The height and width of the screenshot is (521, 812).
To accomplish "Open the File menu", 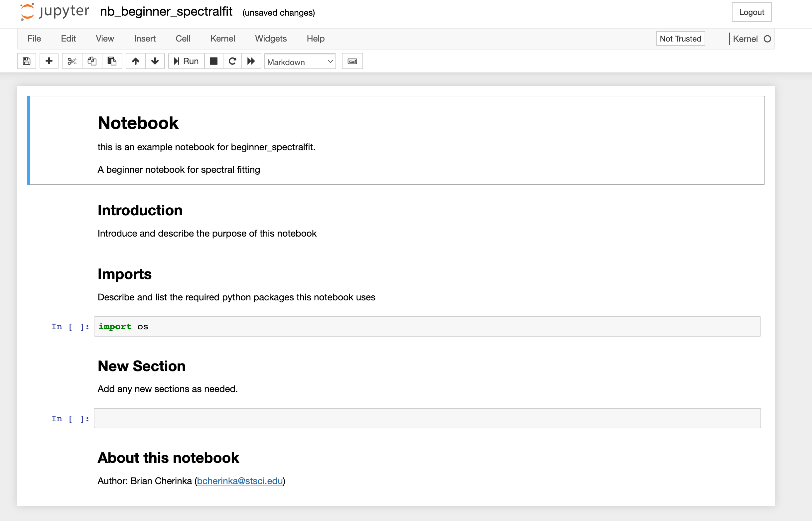I will (34, 39).
